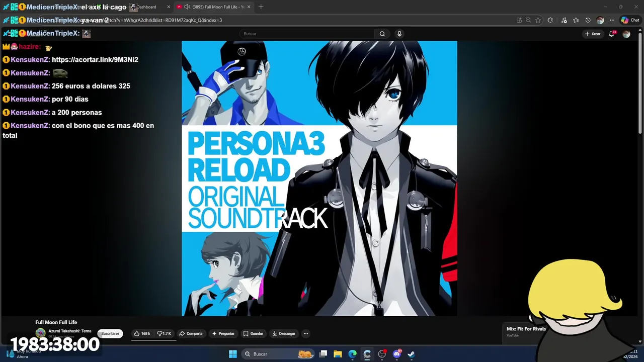This screenshot has height=362, width=644.
Task: Open Steam from the taskbar
Action: 411,354
